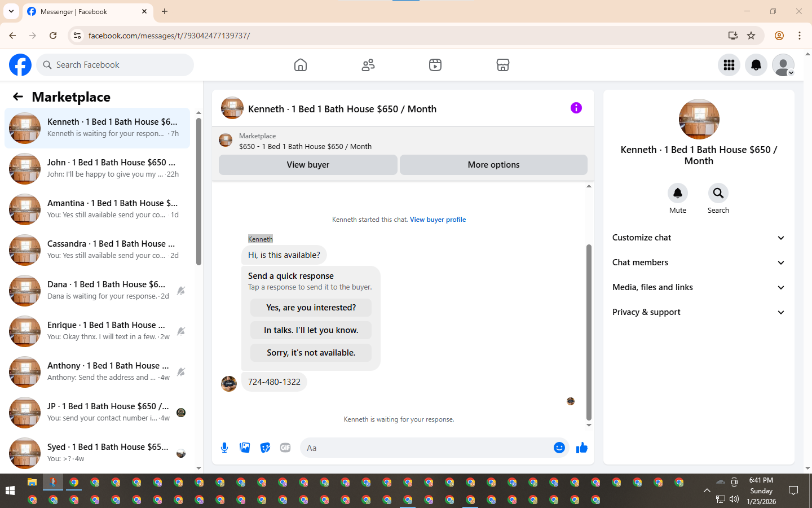Open a new browser tab
The width and height of the screenshot is (812, 508).
165,11
